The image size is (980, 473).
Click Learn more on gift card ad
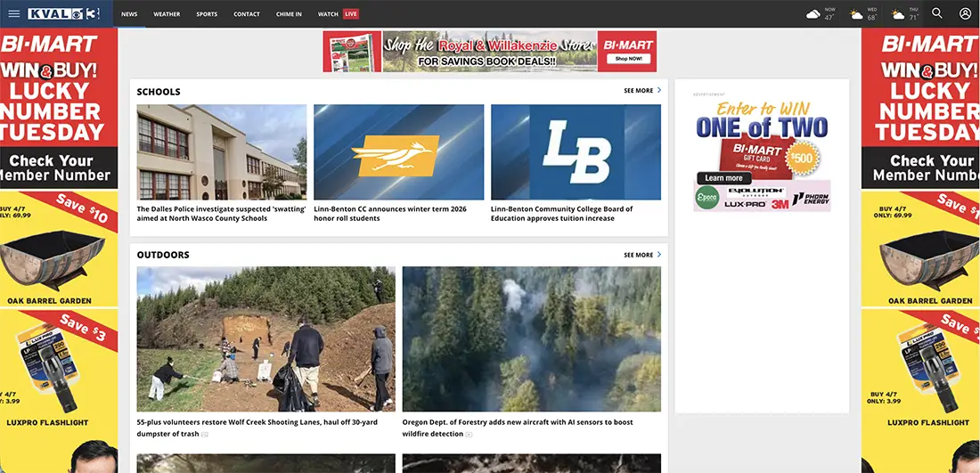723,178
